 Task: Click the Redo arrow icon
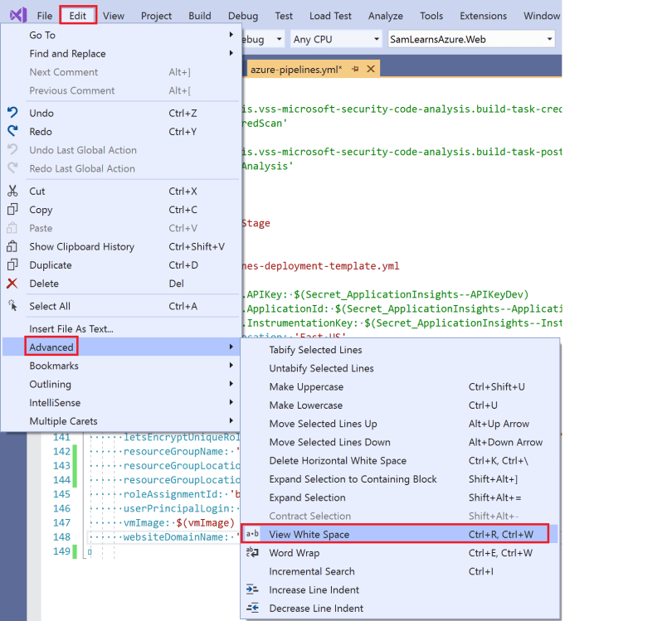pyautogui.click(x=12, y=131)
